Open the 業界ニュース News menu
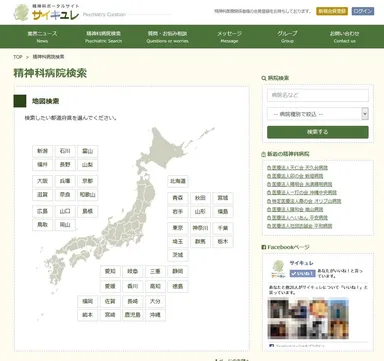Viewport: 384px width, 361px height. pyautogui.click(x=42, y=37)
